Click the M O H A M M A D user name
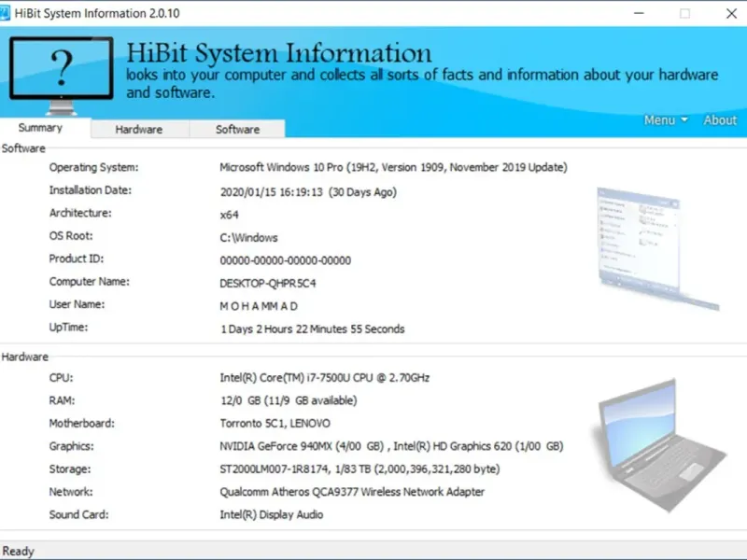The image size is (747, 560). [x=259, y=306]
